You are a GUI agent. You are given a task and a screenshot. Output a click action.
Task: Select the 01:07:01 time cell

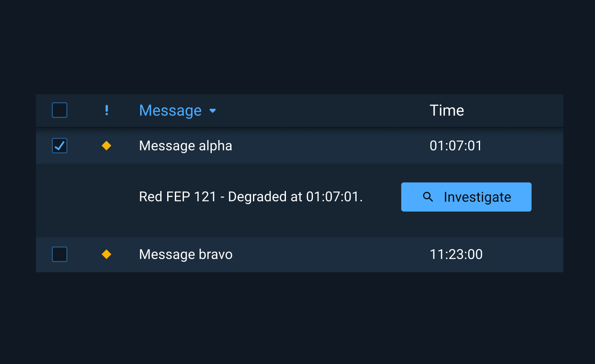[x=456, y=146]
